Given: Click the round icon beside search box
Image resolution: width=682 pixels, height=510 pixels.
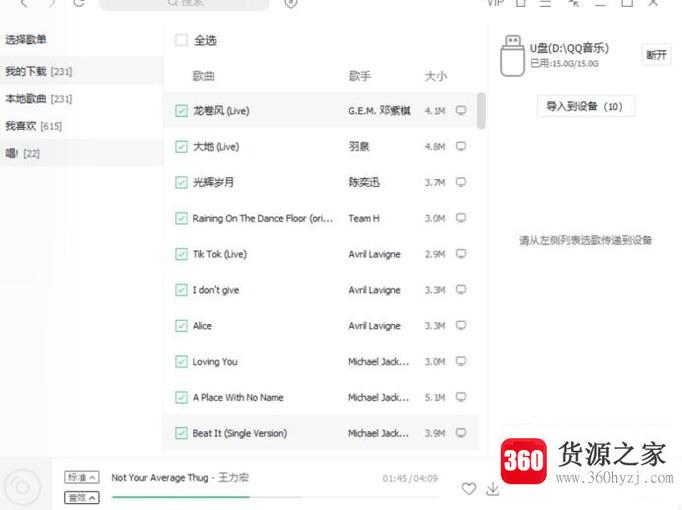Looking at the screenshot, I should (291, 3).
